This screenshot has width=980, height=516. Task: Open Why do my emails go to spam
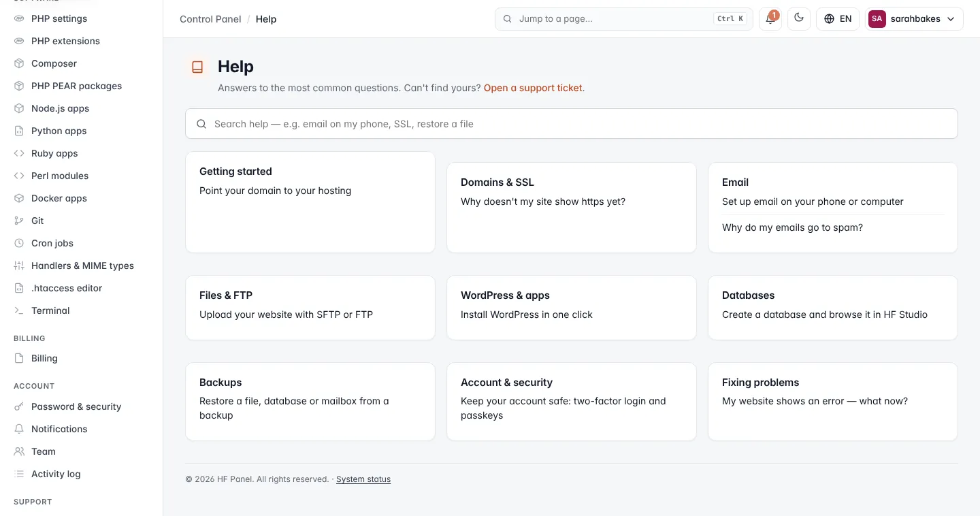pos(792,227)
